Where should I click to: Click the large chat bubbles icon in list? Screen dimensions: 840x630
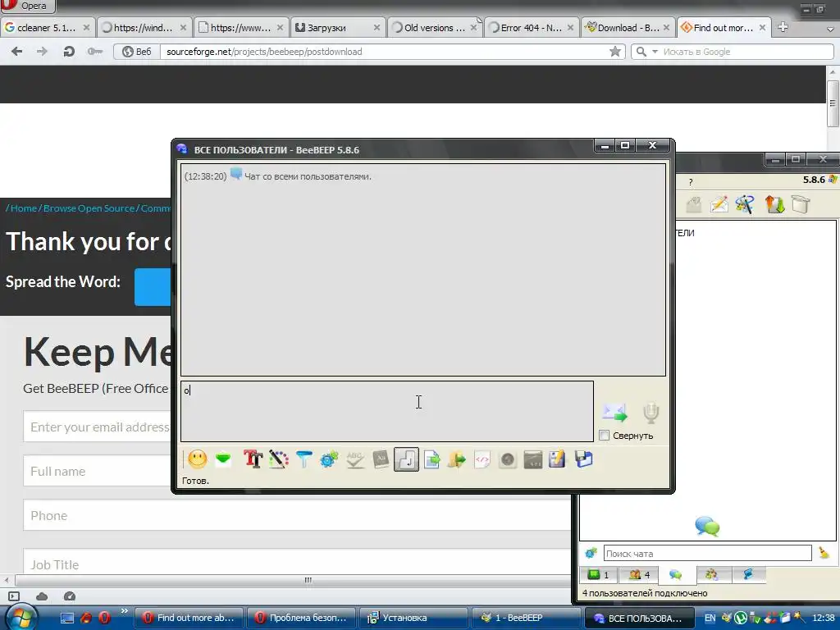point(707,526)
